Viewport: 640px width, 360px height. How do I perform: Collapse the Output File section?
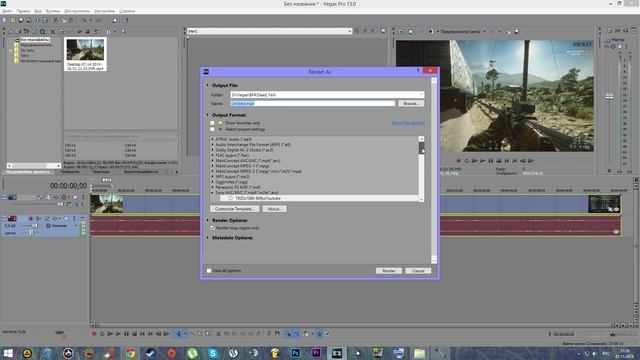[207, 85]
